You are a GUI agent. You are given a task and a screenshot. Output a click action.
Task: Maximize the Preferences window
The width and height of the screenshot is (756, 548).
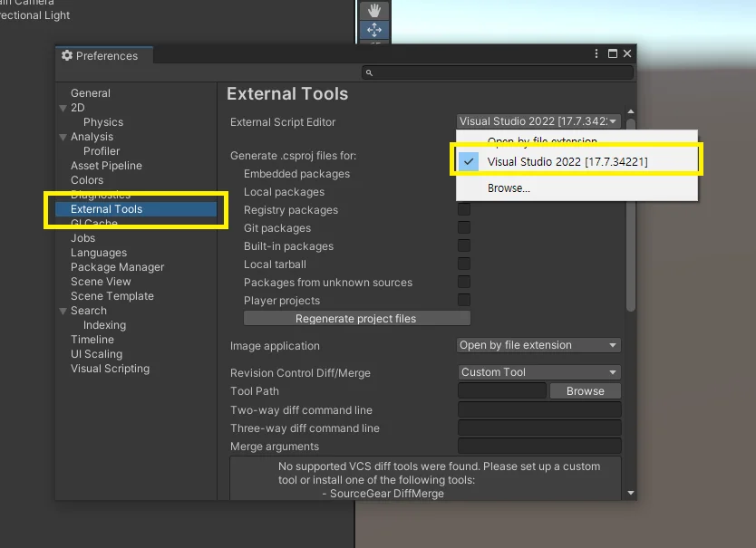(612, 53)
